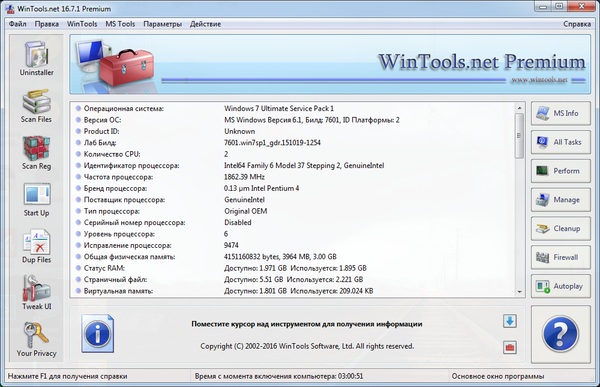Click the Виртуальная память label
Image resolution: width=600 pixels, height=387 pixels.
tap(118, 291)
